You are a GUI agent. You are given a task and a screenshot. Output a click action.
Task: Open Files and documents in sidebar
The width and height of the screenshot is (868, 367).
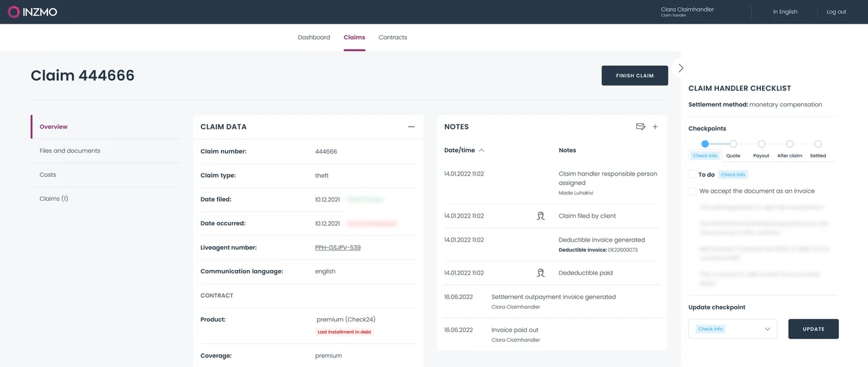point(70,151)
